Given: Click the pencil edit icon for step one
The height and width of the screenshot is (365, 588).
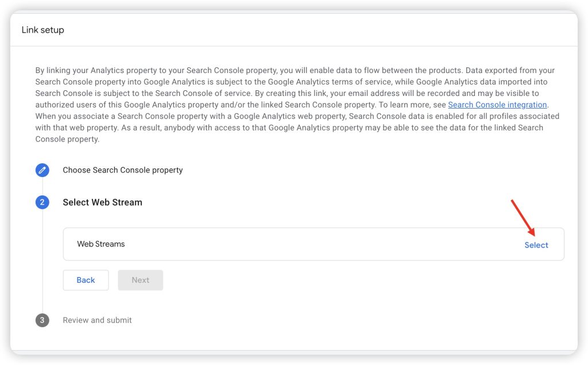Looking at the screenshot, I should click(x=42, y=170).
